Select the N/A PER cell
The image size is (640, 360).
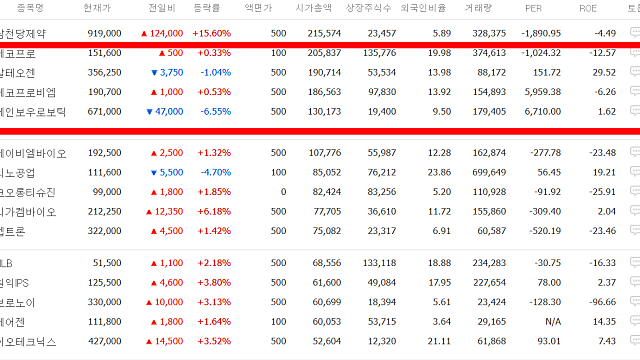[x=553, y=322]
